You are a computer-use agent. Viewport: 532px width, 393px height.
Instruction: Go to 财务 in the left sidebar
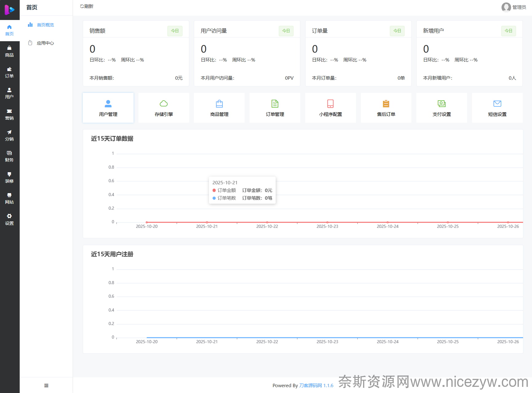10,156
